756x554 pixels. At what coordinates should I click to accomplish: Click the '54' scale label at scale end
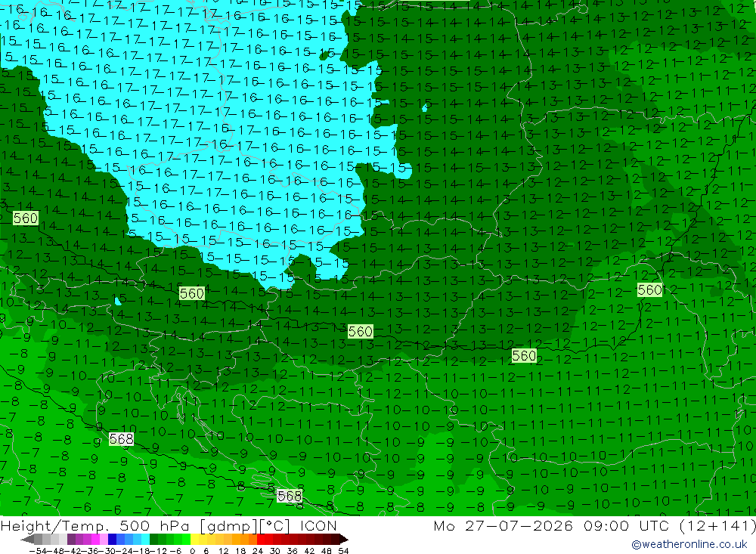coord(343,551)
